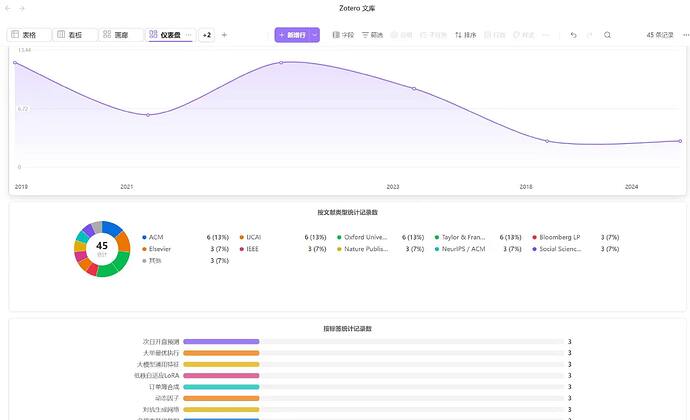Click the 6.72 y-axis label
Image resolution: width=690 pixels, height=420 pixels.
[23, 108]
